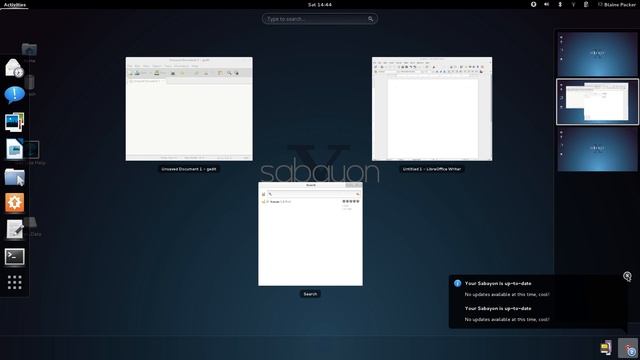This screenshot has height=360, width=640.
Task: Click the Activities button in top bar
Action: tap(15, 4)
